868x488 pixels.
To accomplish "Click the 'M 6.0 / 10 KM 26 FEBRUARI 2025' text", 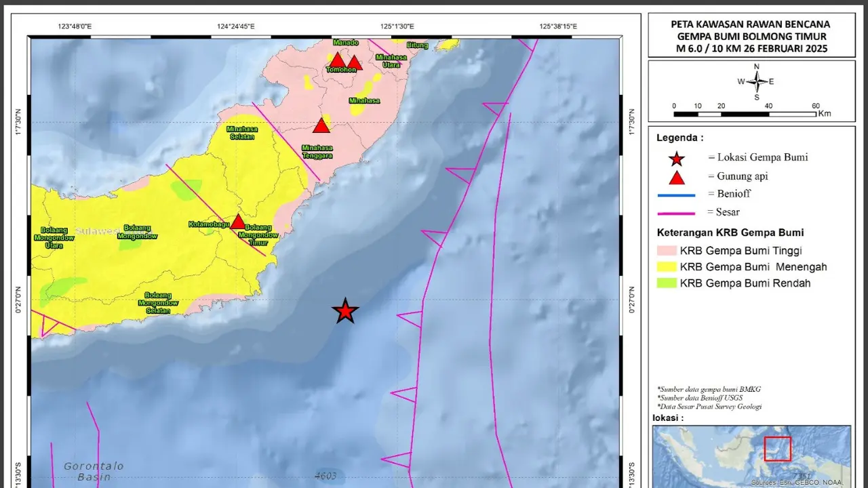I will [751, 49].
